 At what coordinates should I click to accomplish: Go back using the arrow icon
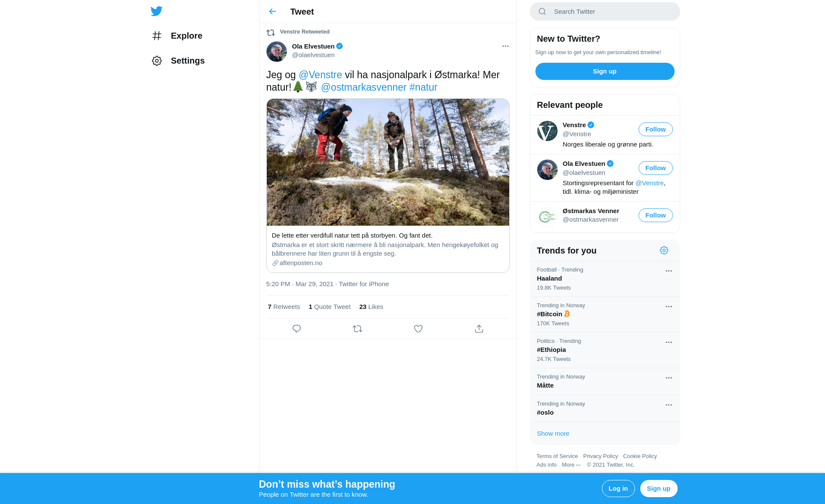click(272, 12)
